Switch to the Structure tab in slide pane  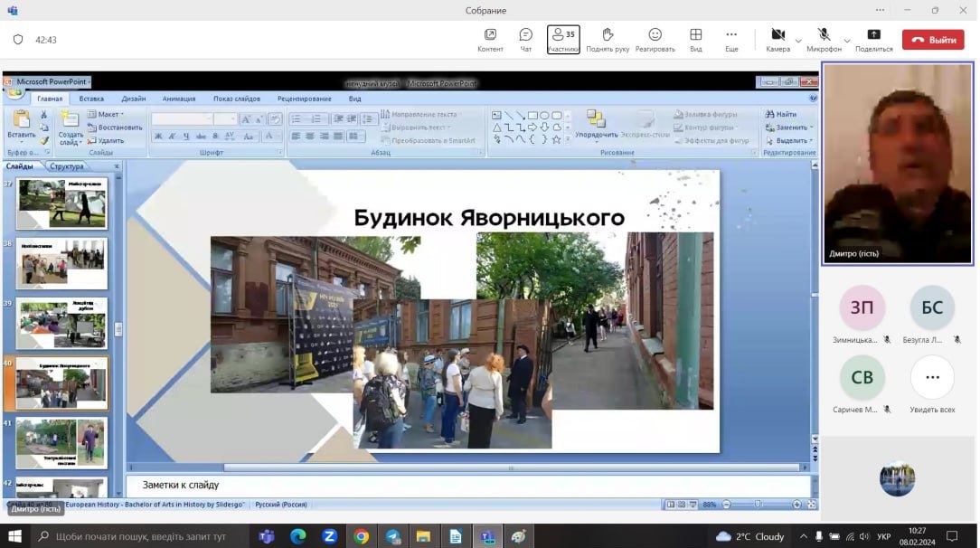(67, 166)
